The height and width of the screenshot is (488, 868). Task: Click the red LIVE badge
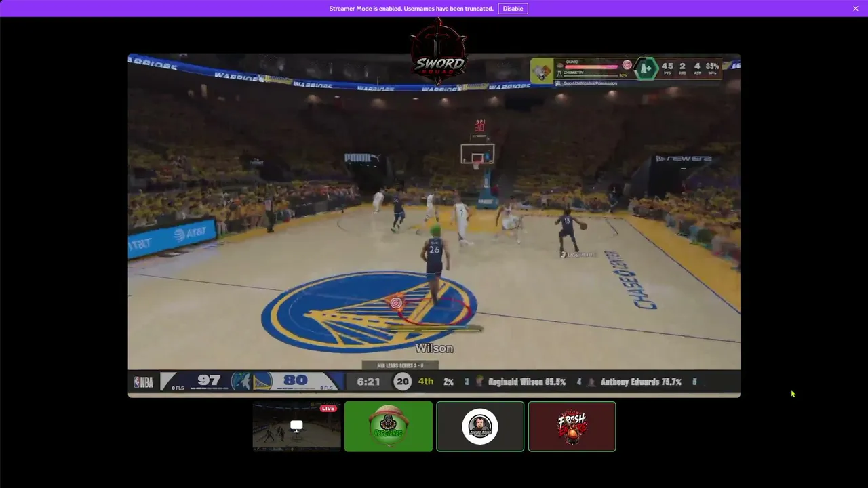click(x=328, y=409)
